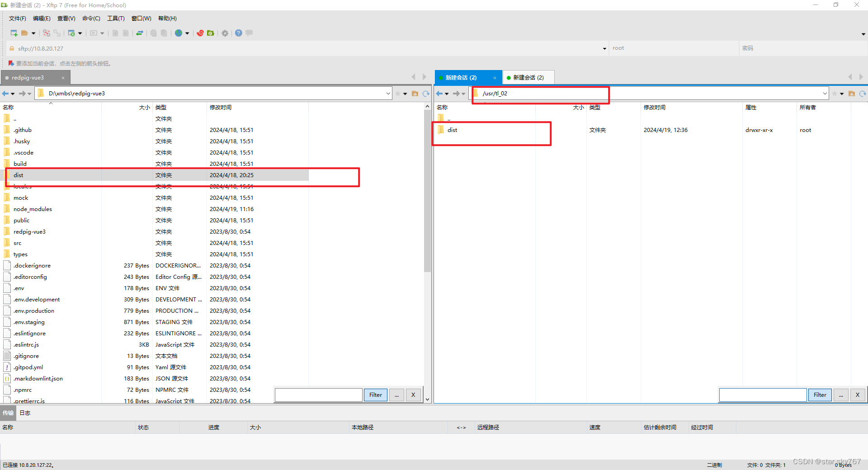
Task: Go back in the local pane
Action: point(5,94)
